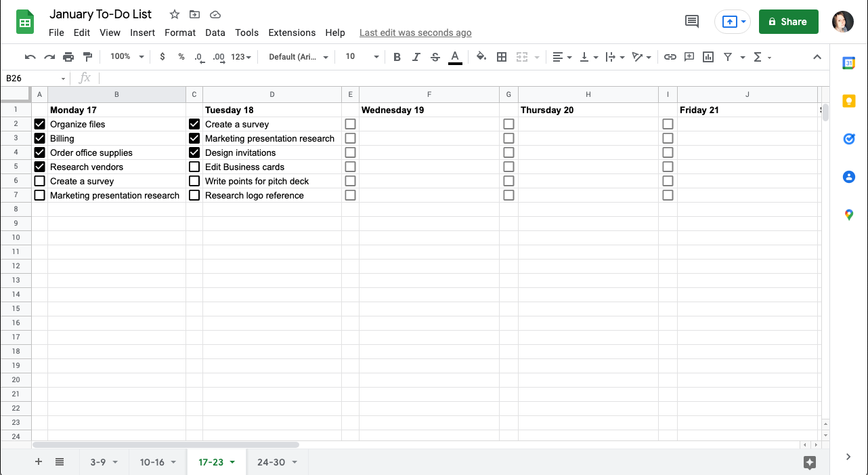The height and width of the screenshot is (475, 868).
Task: Open the Insert chart tool
Action: [708, 56]
